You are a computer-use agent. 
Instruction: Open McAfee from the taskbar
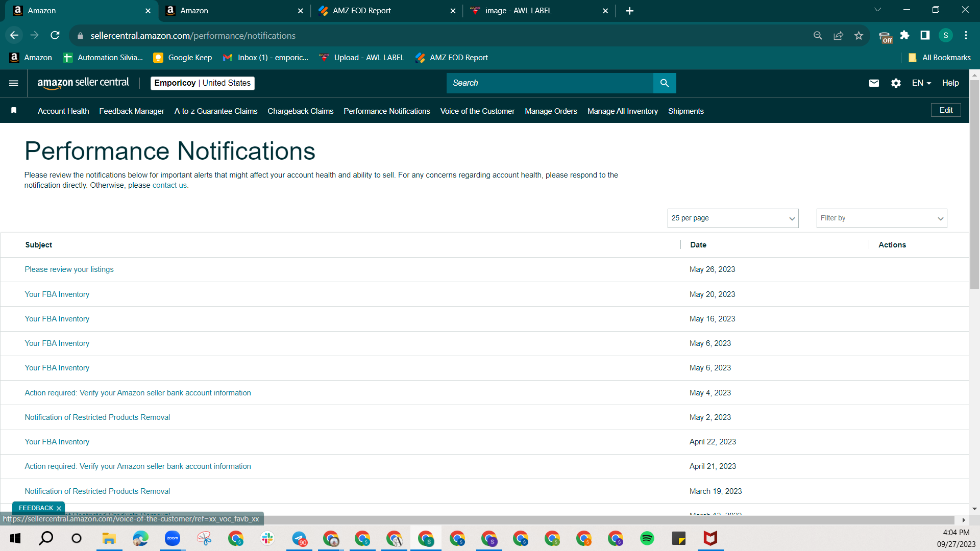710,538
